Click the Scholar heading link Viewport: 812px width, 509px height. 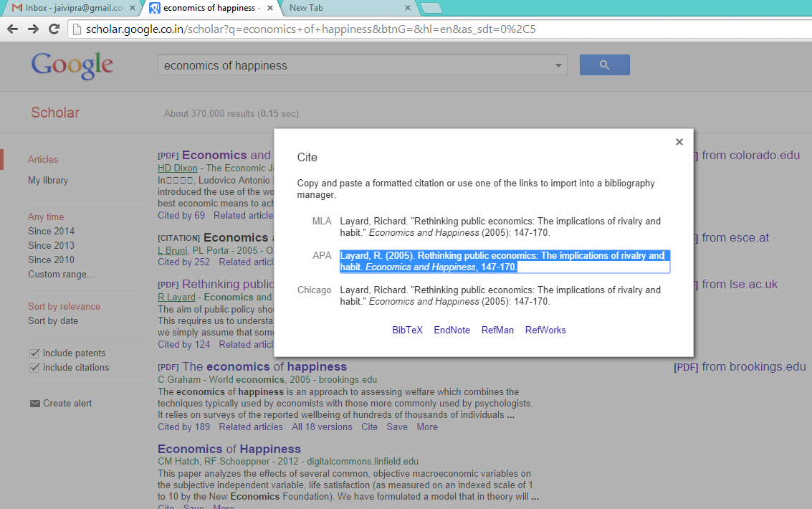[x=55, y=113]
